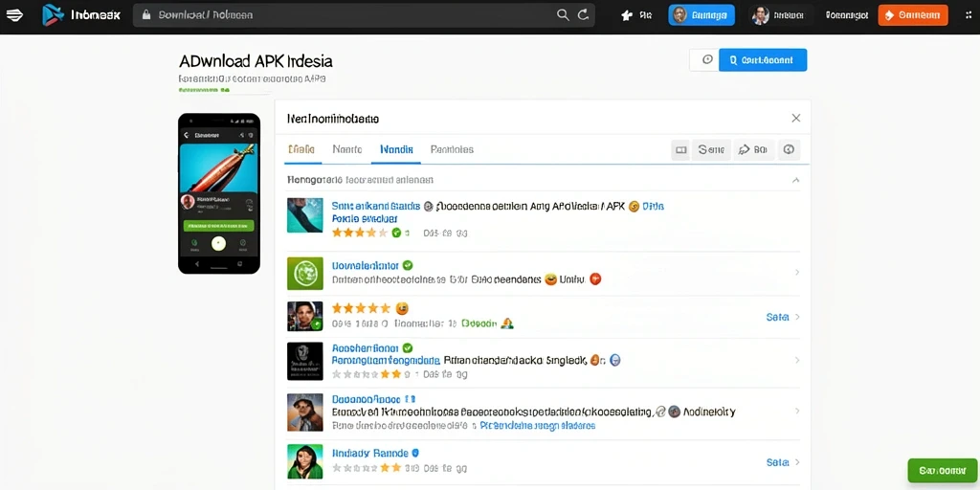The image size is (980, 490).
Task: Click the teal thumbnail of the first app
Action: [x=305, y=215]
